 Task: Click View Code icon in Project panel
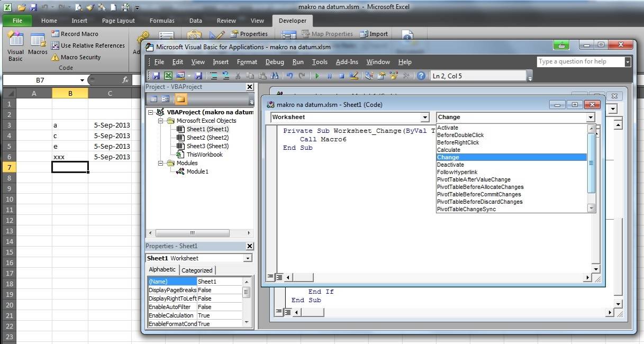[153, 98]
